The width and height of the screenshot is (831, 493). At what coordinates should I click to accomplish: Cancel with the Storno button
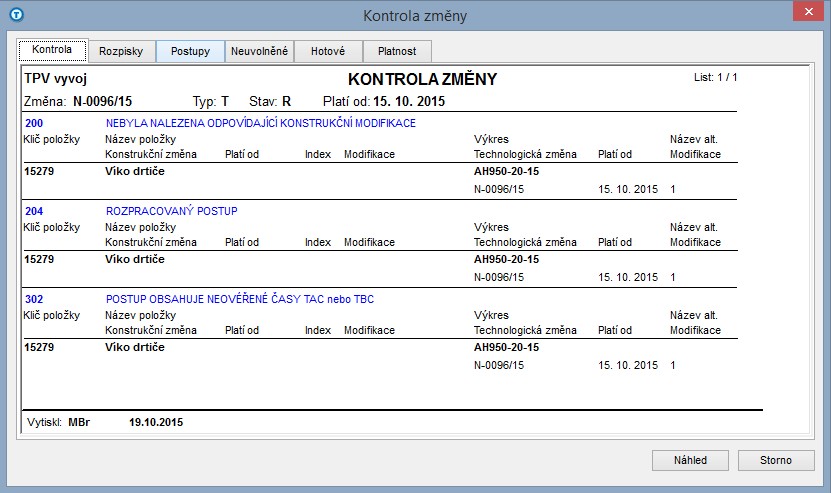pos(778,460)
